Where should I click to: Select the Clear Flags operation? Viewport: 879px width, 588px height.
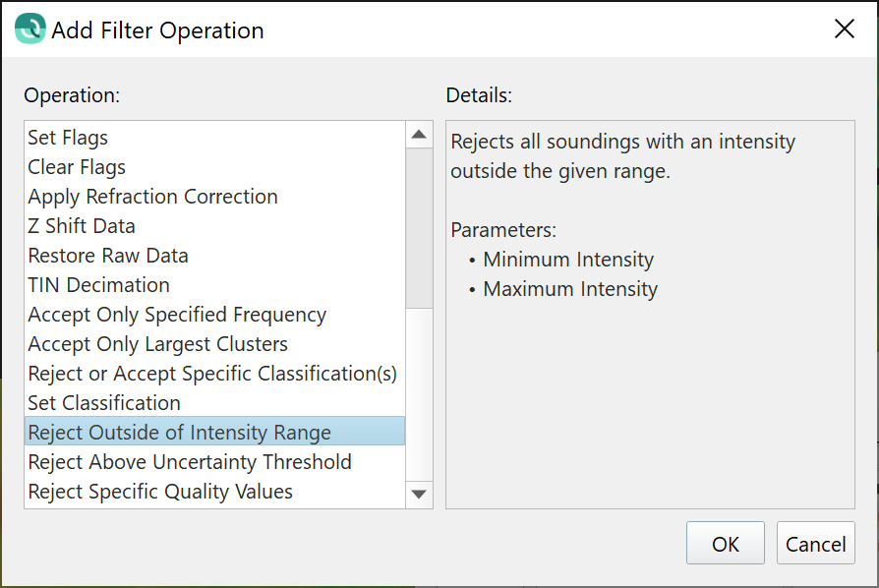[77, 167]
